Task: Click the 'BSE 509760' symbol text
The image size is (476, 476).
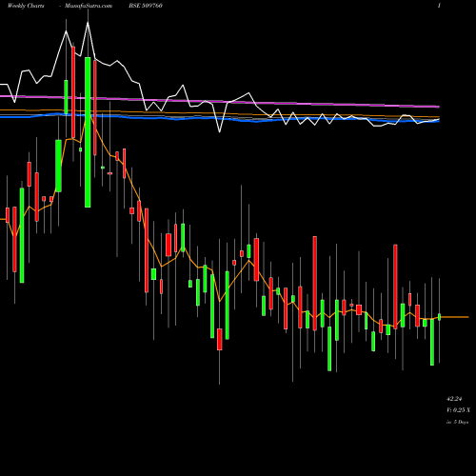Action: (x=146, y=6)
